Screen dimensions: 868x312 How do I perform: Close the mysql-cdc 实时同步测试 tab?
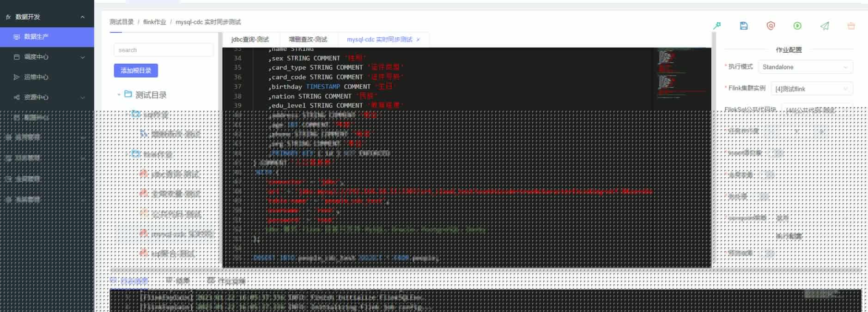click(418, 40)
